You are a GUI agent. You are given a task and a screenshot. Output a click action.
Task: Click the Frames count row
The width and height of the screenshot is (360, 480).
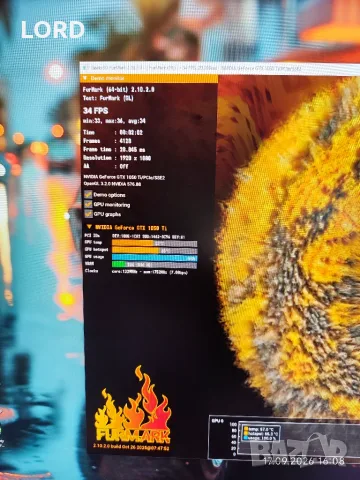[x=107, y=141]
